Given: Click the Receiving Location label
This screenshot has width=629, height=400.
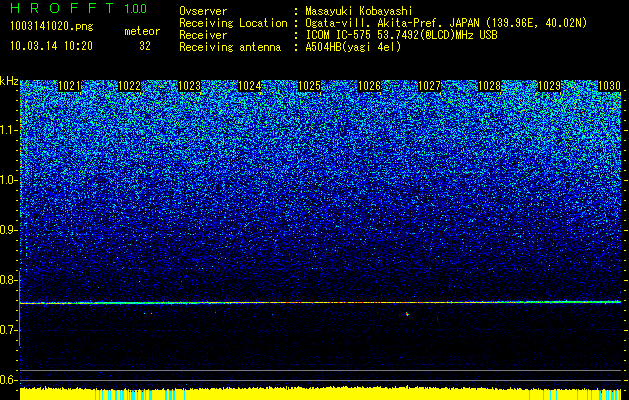Looking at the screenshot, I should [233, 23].
